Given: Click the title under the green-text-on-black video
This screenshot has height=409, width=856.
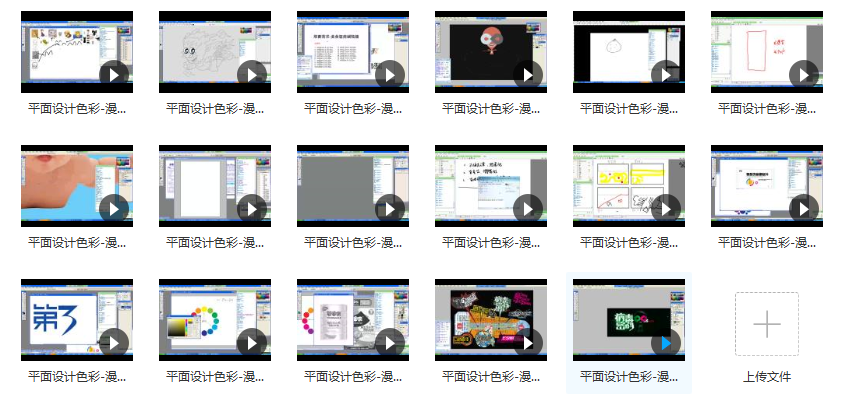Looking at the screenshot, I should point(628,377).
